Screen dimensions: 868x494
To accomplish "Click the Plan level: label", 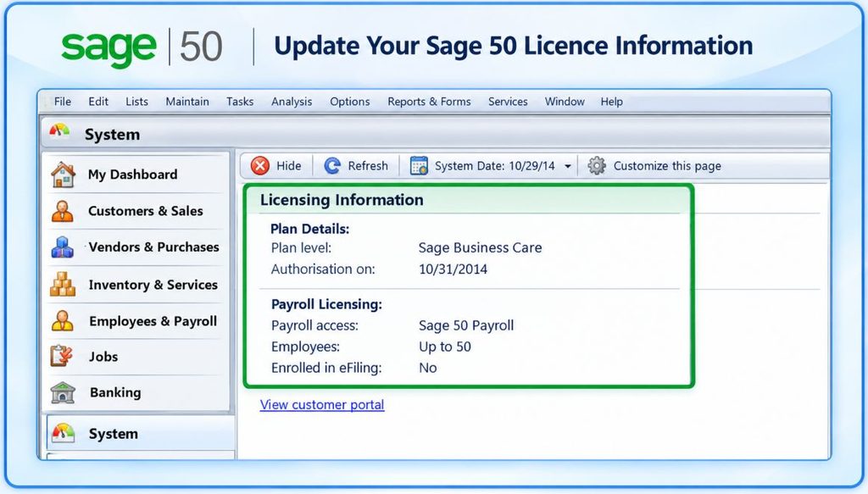I will click(301, 247).
